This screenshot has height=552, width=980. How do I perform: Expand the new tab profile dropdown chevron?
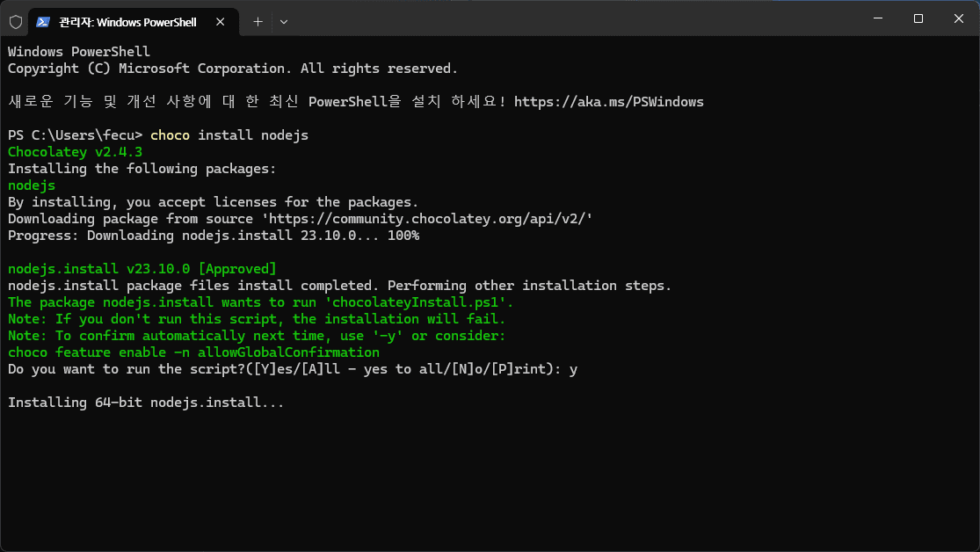[284, 22]
